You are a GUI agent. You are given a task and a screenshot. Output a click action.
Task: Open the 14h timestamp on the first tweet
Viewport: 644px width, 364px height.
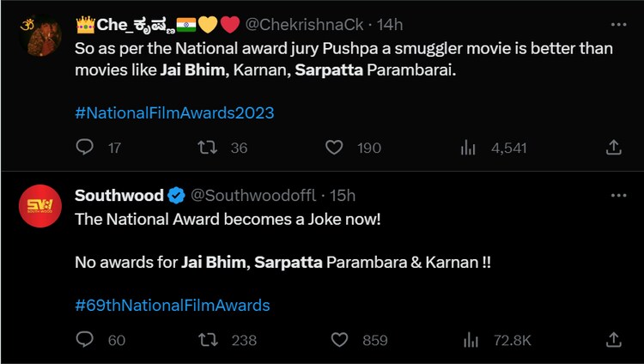[389, 24]
